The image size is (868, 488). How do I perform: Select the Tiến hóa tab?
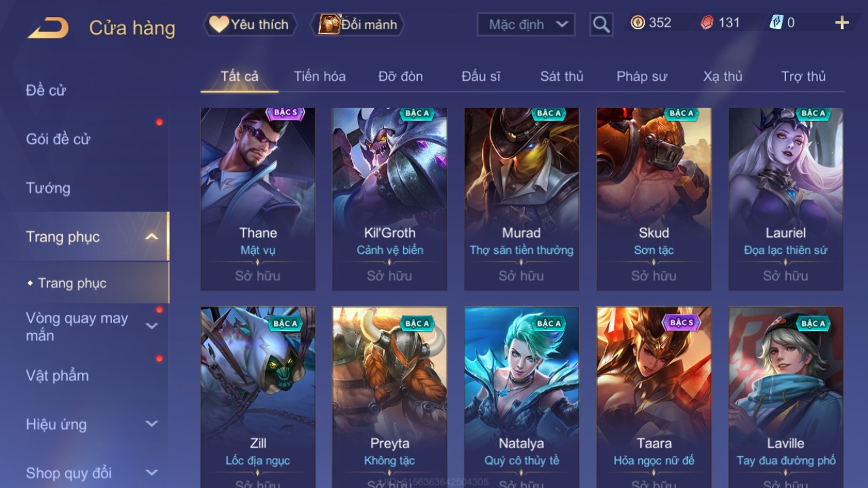point(319,76)
